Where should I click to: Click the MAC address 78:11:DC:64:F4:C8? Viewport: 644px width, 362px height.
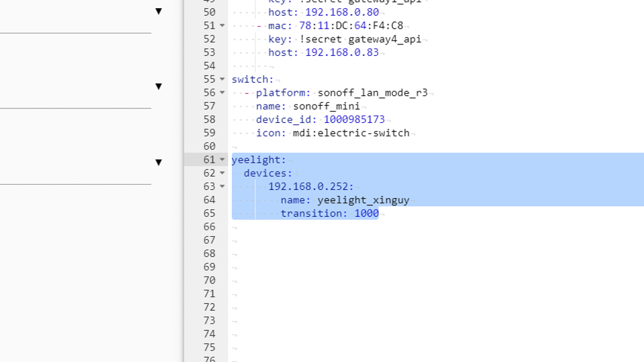351,26
